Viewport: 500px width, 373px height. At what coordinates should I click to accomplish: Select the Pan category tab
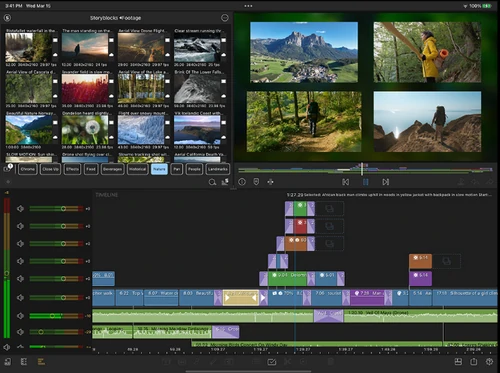tap(177, 169)
